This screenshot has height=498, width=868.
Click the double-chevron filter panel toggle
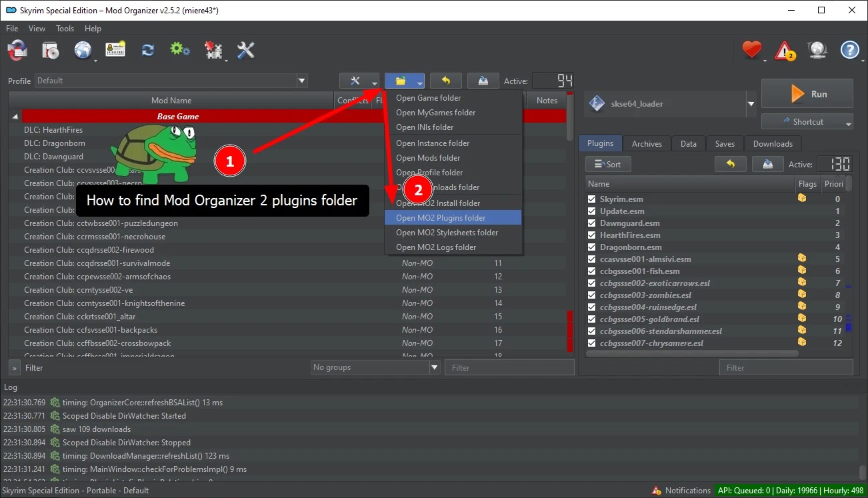15,367
